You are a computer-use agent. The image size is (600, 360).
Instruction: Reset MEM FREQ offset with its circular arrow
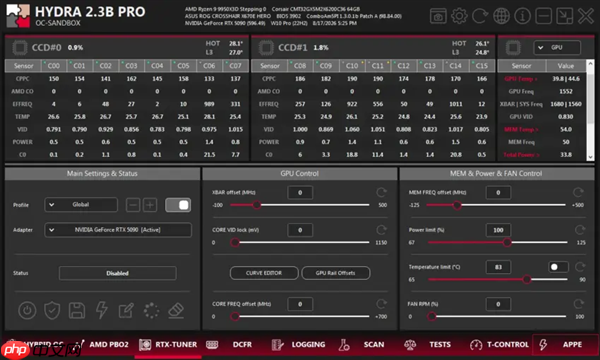pos(578,192)
